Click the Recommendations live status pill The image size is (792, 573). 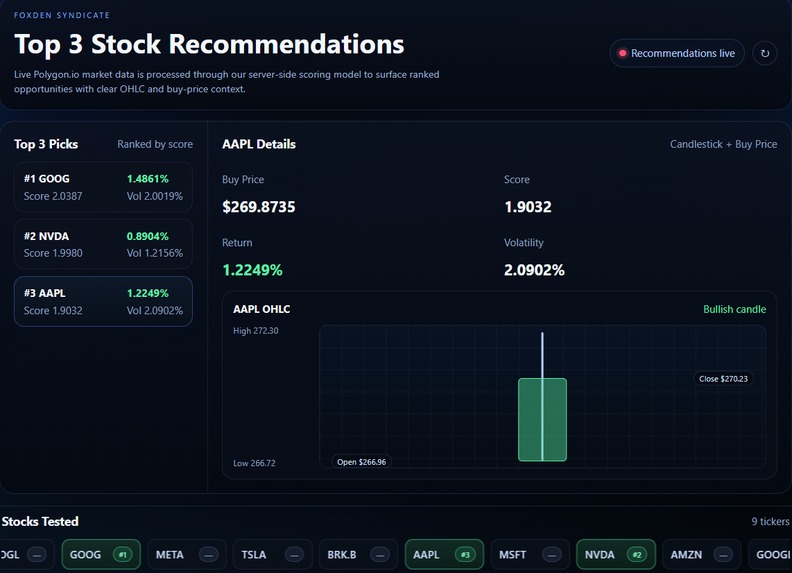tap(677, 53)
